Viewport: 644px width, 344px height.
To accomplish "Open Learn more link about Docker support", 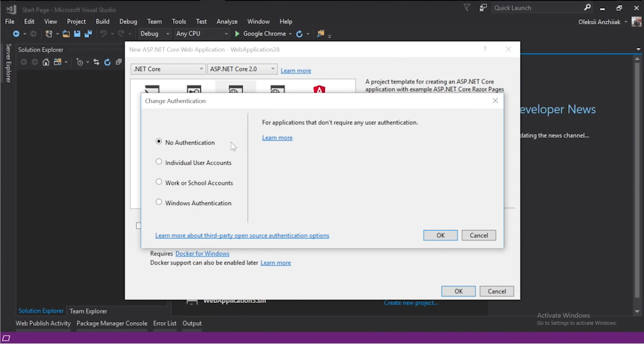I will (x=276, y=262).
